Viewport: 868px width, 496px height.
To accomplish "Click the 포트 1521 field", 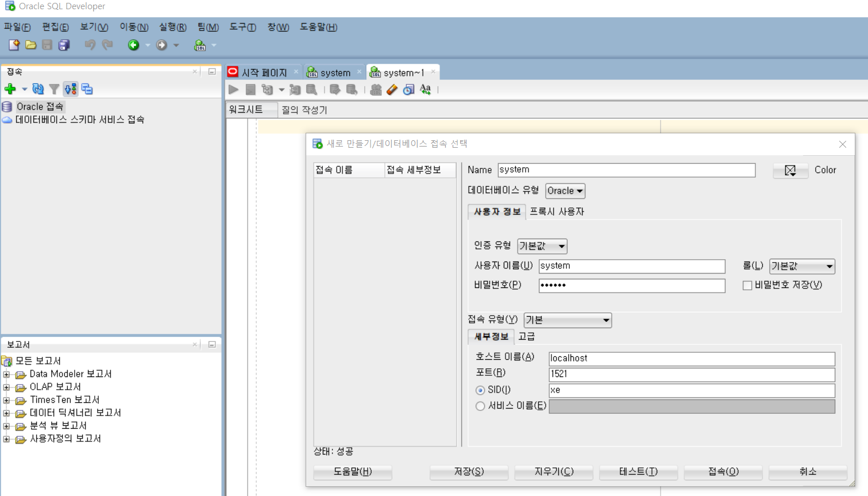I will pyautogui.click(x=692, y=375).
